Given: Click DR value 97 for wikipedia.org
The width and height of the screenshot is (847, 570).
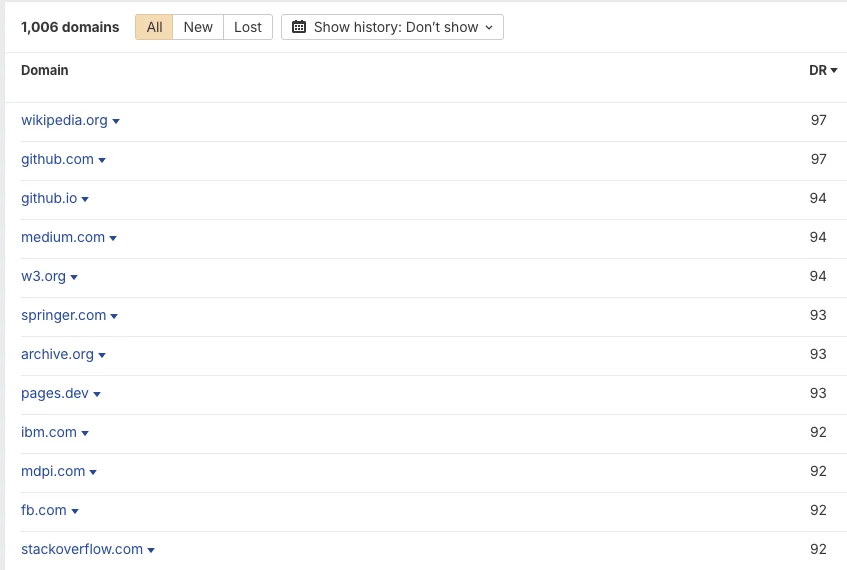Looking at the screenshot, I should coord(818,120).
